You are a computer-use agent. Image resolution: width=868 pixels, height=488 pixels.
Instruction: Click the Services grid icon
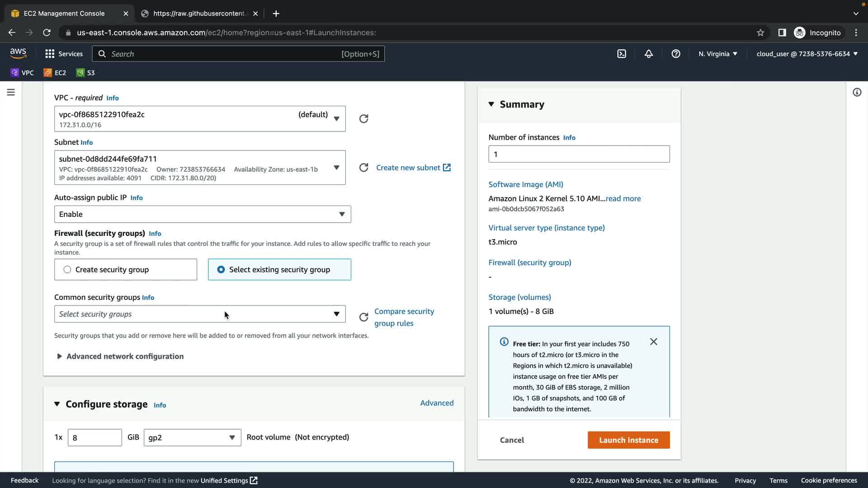(50, 54)
